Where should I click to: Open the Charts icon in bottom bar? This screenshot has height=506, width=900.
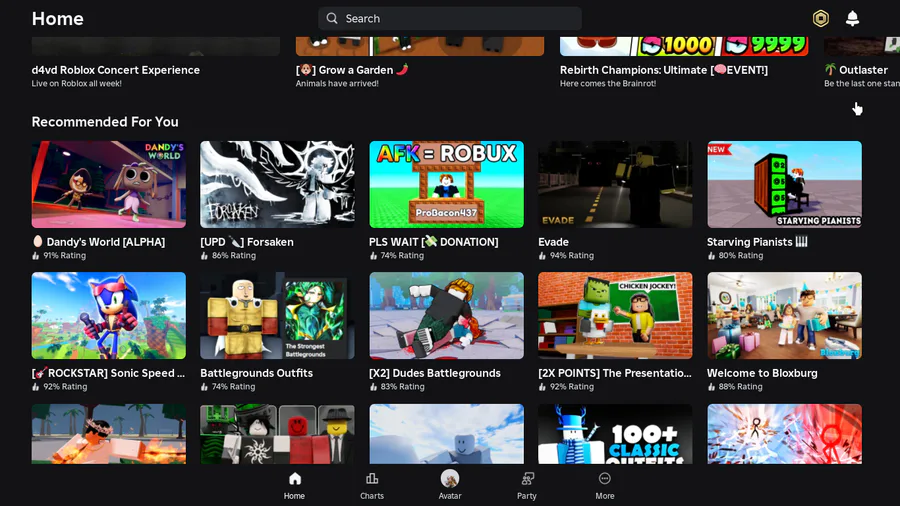pos(372,478)
